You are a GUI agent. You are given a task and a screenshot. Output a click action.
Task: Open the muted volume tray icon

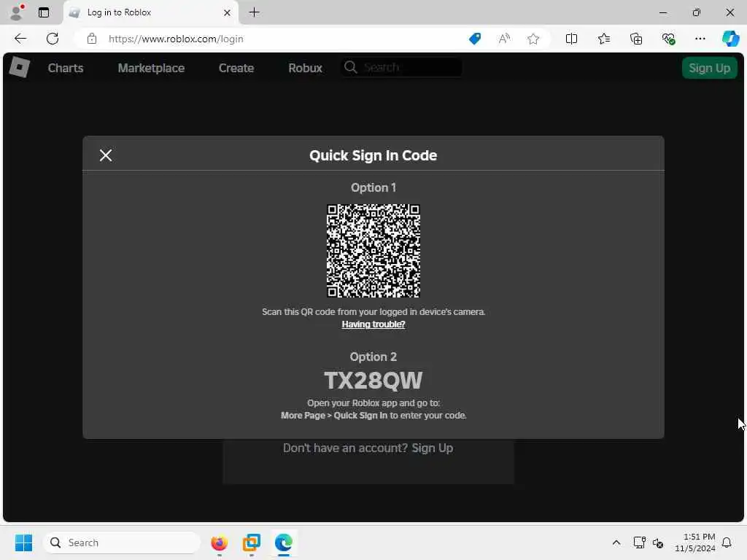click(x=658, y=542)
